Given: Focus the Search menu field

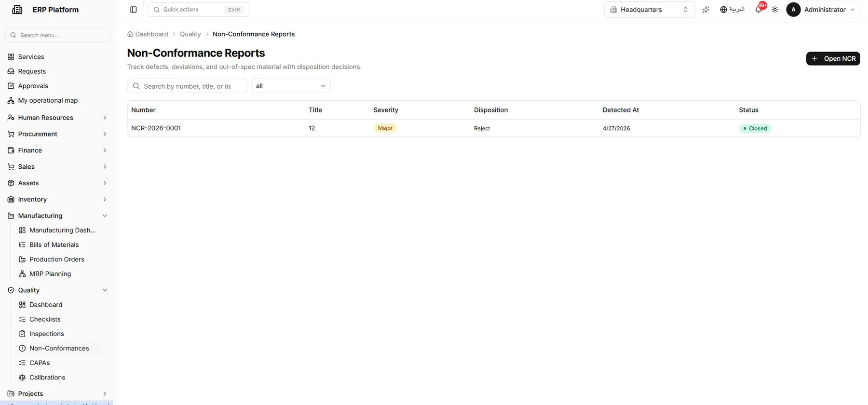Looking at the screenshot, I should (x=58, y=35).
